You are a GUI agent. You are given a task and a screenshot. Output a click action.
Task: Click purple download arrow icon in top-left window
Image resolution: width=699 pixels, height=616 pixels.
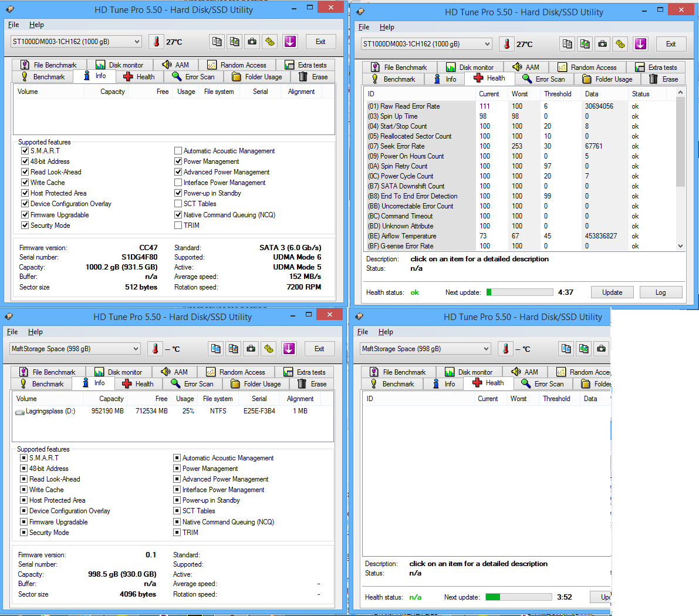290,42
